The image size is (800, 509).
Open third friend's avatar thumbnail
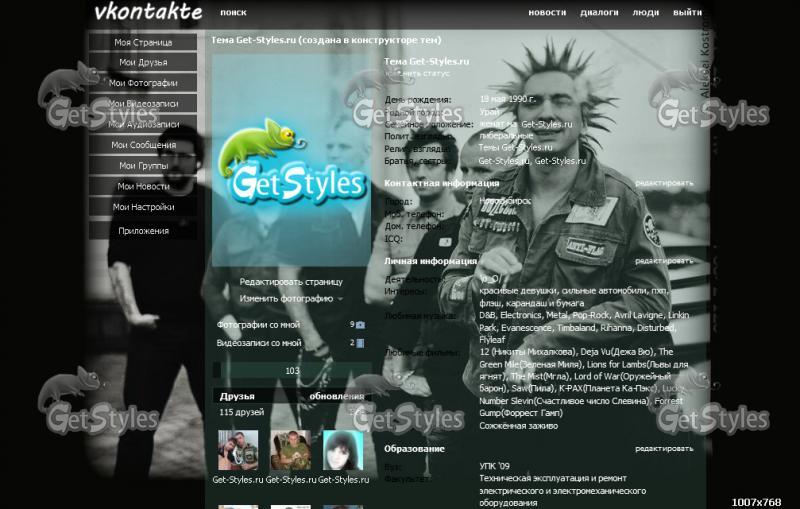click(x=342, y=450)
